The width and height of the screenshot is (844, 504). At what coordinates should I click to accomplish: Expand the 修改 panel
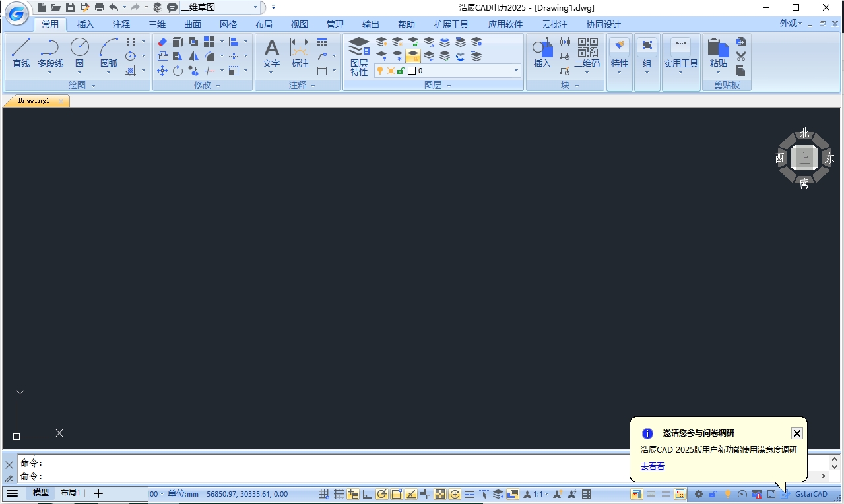pyautogui.click(x=207, y=85)
